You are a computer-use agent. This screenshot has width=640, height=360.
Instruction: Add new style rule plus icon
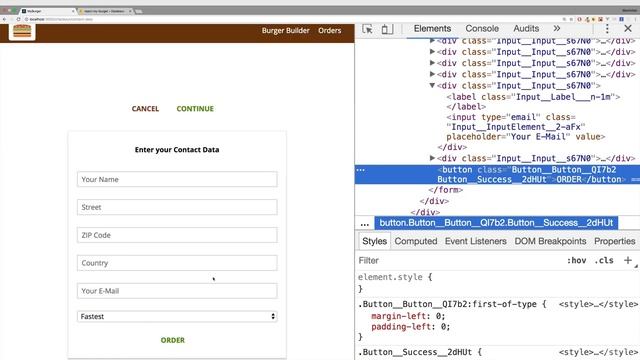point(628,260)
